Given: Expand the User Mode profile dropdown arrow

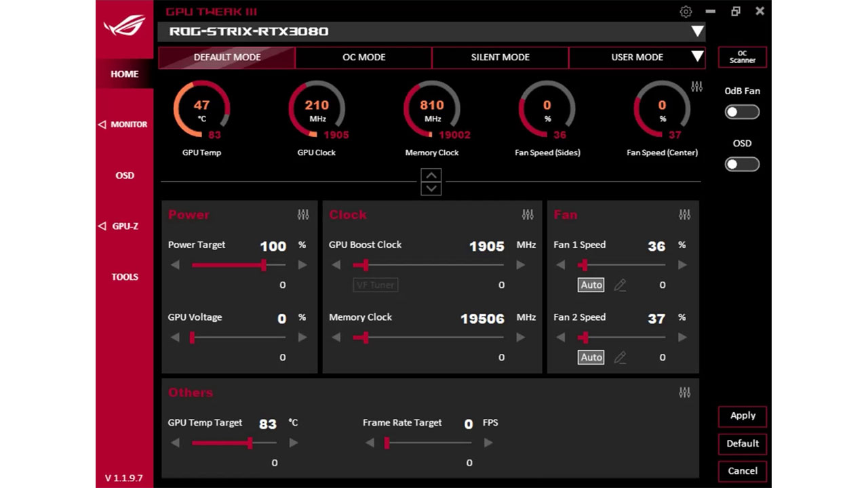Looking at the screenshot, I should coord(697,57).
